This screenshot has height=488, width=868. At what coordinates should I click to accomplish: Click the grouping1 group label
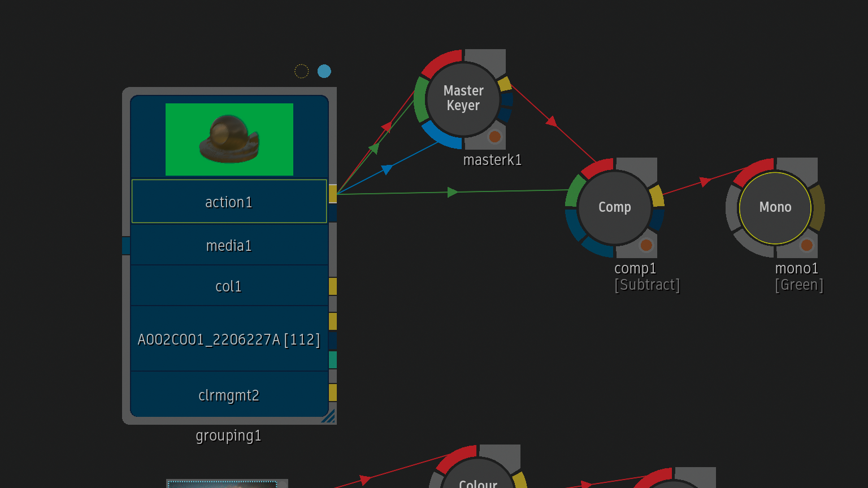click(x=228, y=436)
